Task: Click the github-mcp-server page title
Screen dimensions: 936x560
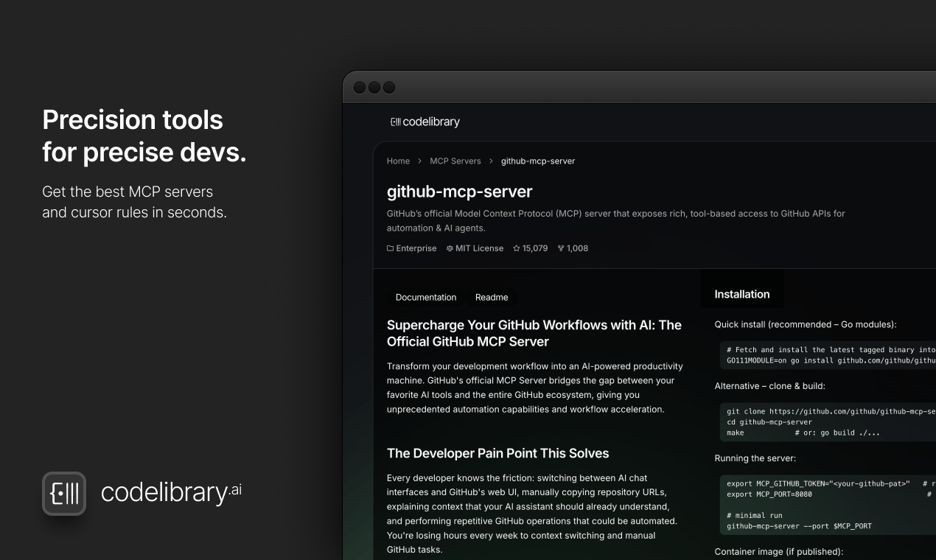Action: (x=460, y=192)
